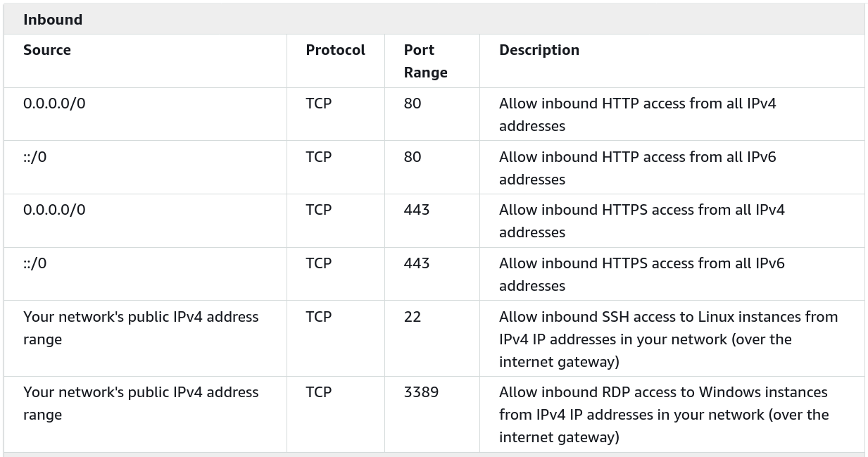Click the HTTP IPv6 access description
This screenshot has height=457, width=868.
pos(637,168)
